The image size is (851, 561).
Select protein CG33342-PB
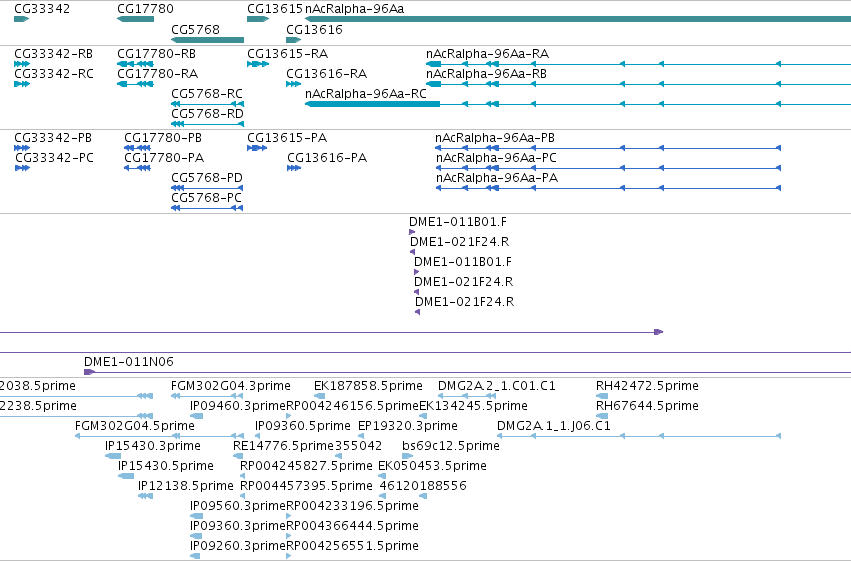tap(22, 148)
